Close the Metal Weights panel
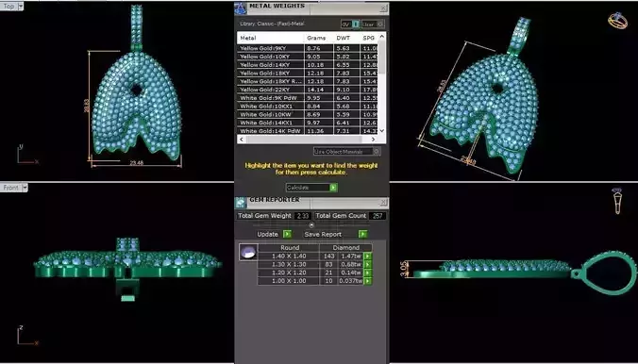638x364 pixels. click(383, 8)
